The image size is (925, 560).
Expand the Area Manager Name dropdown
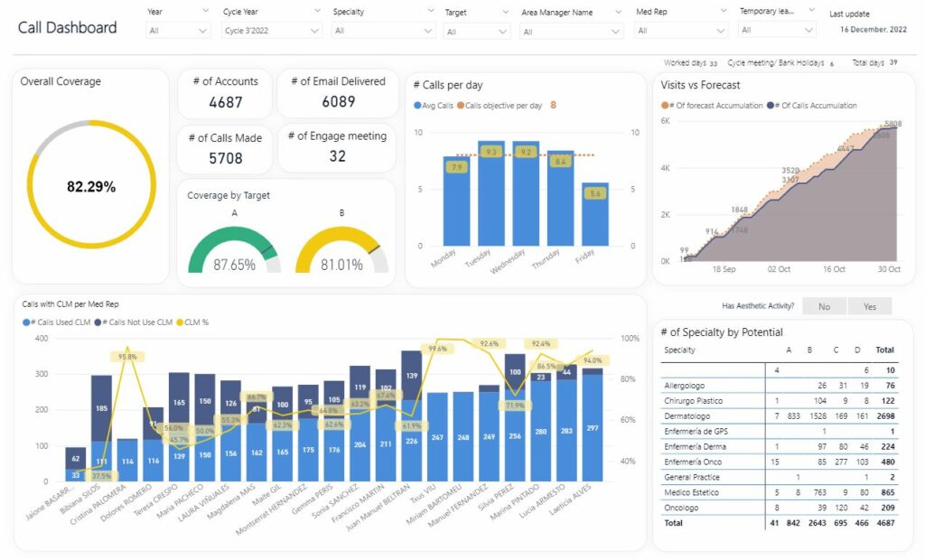point(572,32)
